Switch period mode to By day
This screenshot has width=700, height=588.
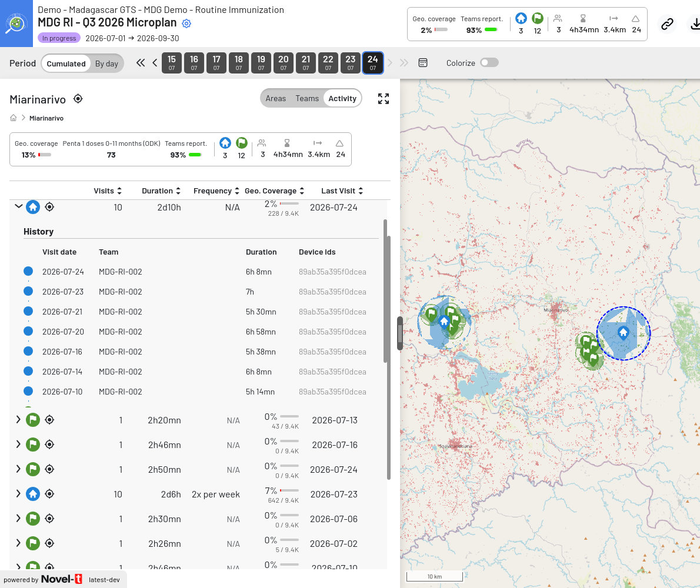point(106,64)
